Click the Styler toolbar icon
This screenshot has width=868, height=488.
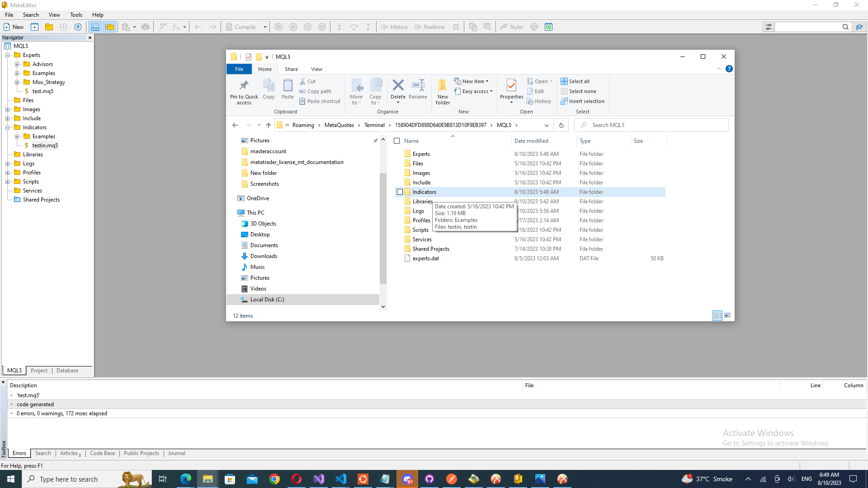point(511,27)
